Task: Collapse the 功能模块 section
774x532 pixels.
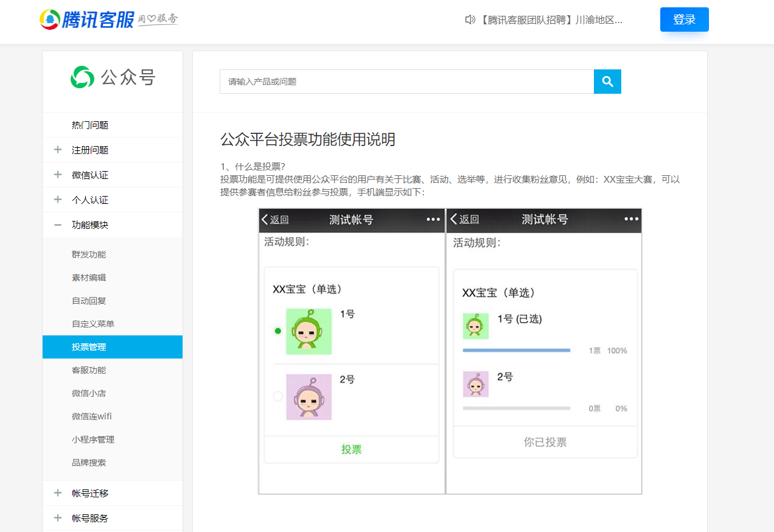Action: click(x=58, y=225)
